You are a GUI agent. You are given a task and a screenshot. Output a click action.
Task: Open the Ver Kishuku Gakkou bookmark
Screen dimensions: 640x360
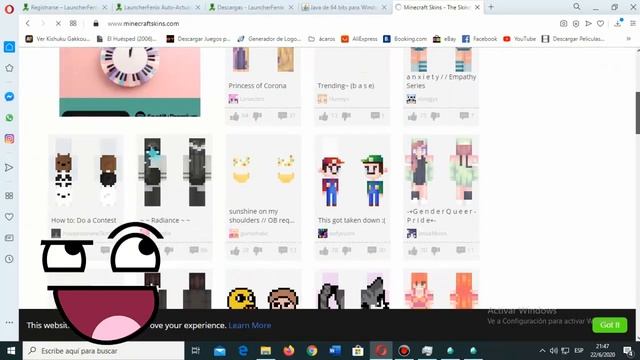[58, 39]
